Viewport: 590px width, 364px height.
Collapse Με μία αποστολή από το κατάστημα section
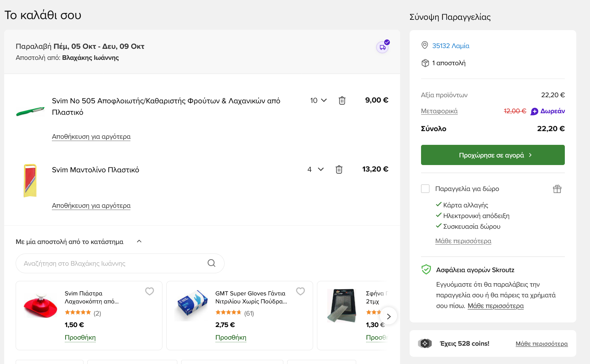[139, 241]
